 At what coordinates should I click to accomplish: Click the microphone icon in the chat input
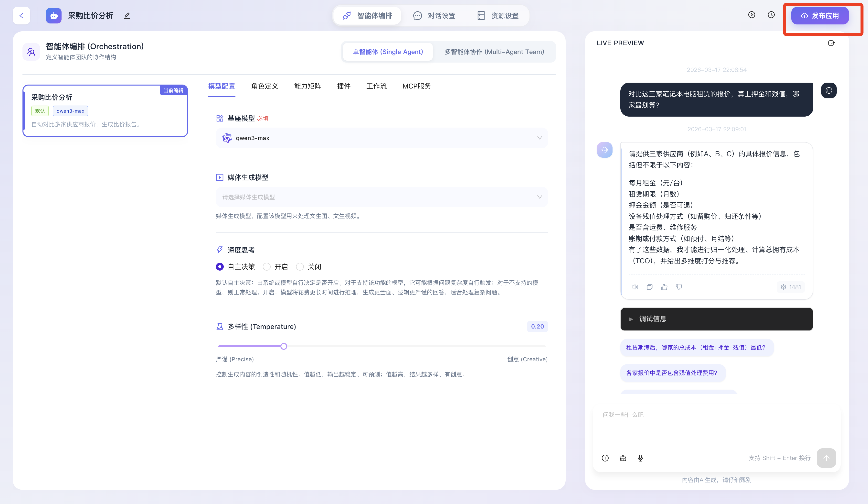[x=640, y=458]
